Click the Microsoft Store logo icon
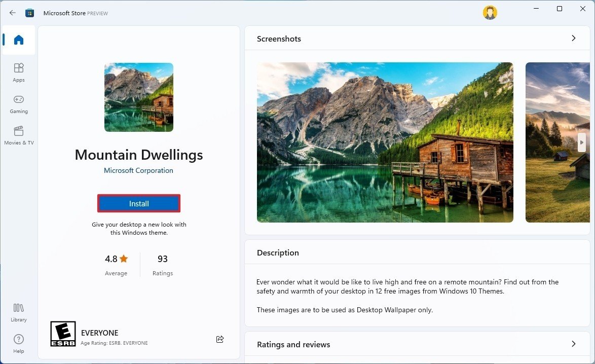The width and height of the screenshot is (595, 364). 30,13
